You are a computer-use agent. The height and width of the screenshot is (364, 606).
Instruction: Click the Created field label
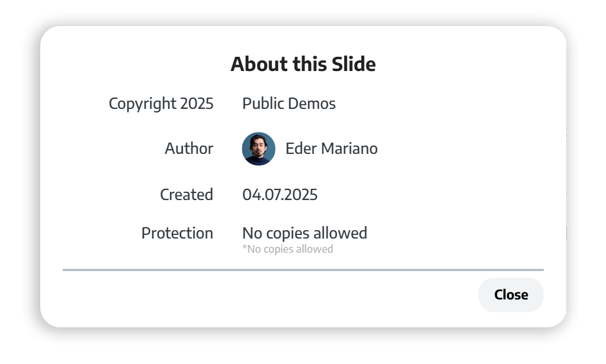pyautogui.click(x=186, y=195)
